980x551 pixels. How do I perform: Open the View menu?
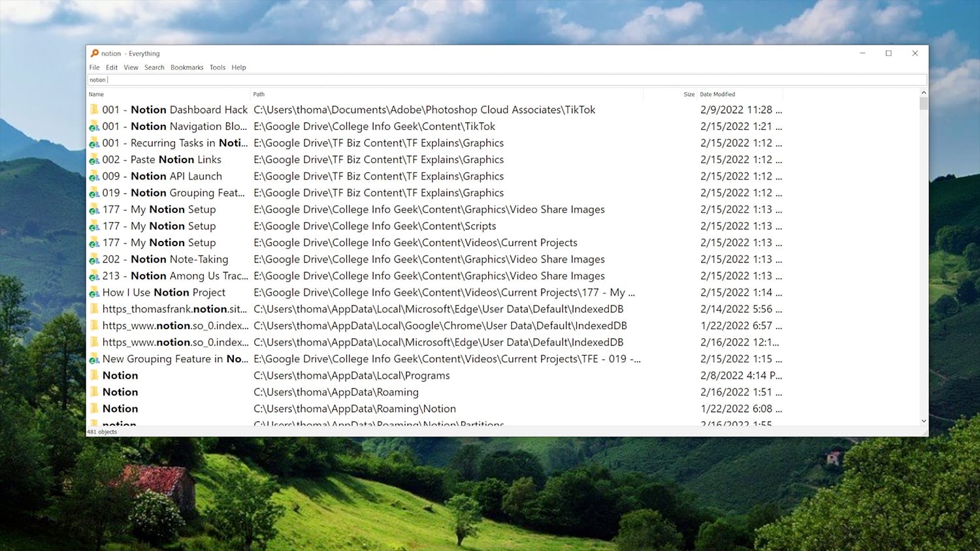click(131, 67)
